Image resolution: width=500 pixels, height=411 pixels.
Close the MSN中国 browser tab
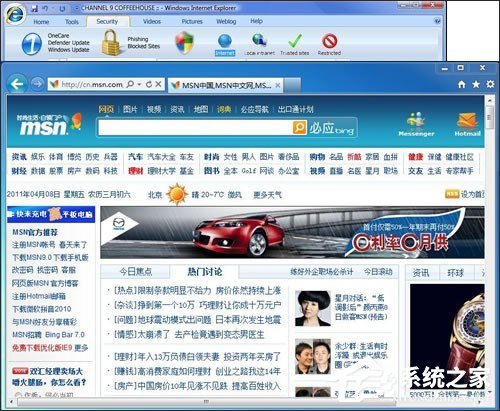click(278, 85)
